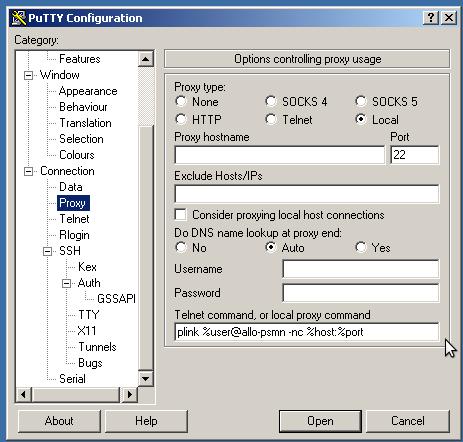Open the Rlogin category
The image size is (463, 442).
(74, 235)
